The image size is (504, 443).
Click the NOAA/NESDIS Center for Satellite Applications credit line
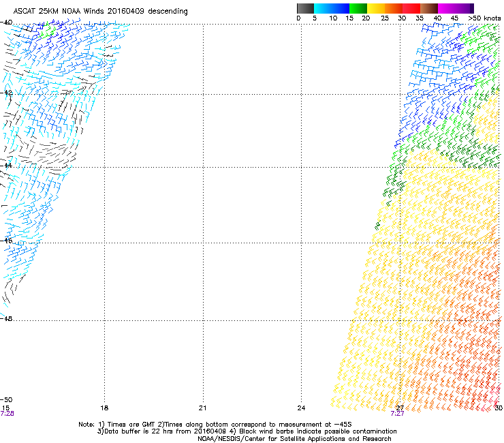[294, 439]
